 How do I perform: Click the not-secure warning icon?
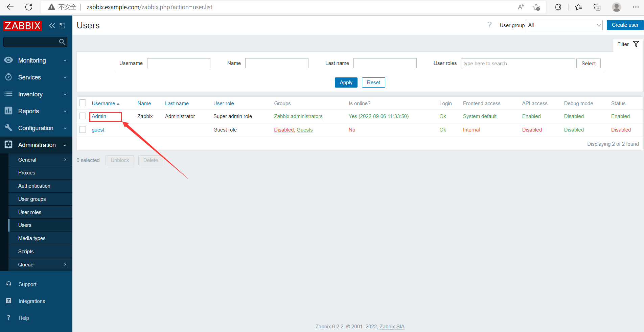[51, 7]
